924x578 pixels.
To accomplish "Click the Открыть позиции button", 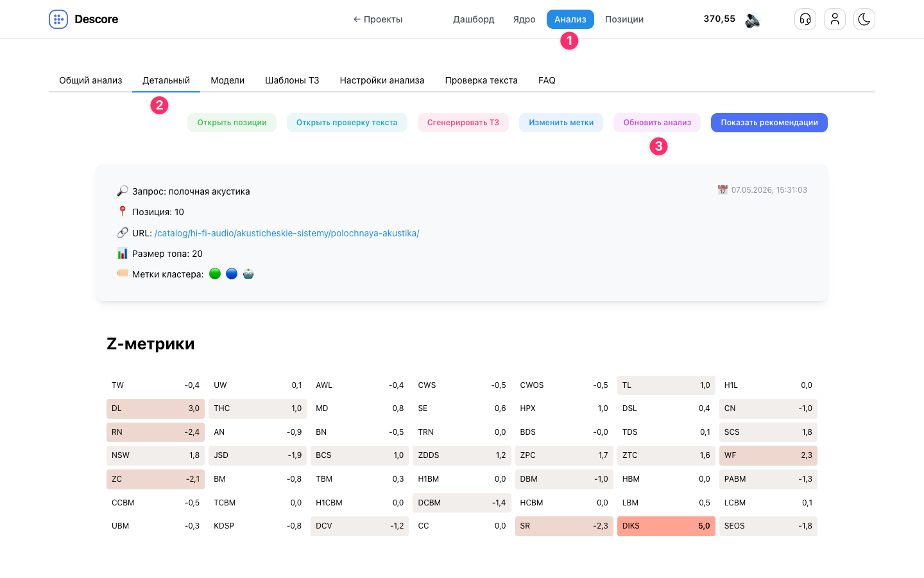I will [232, 123].
